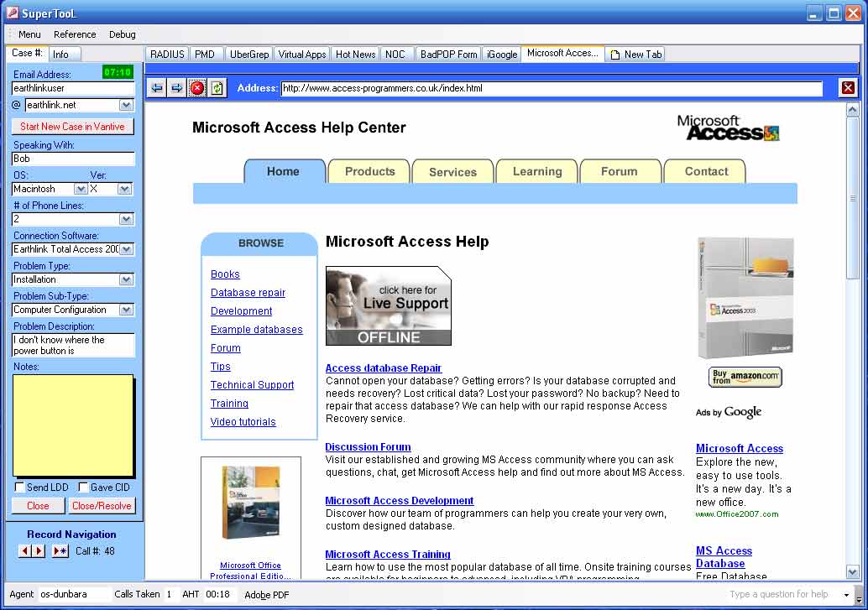Viewport: 868px width, 610px height.
Task: Select the Info tab in the case panel
Action: coord(64,55)
